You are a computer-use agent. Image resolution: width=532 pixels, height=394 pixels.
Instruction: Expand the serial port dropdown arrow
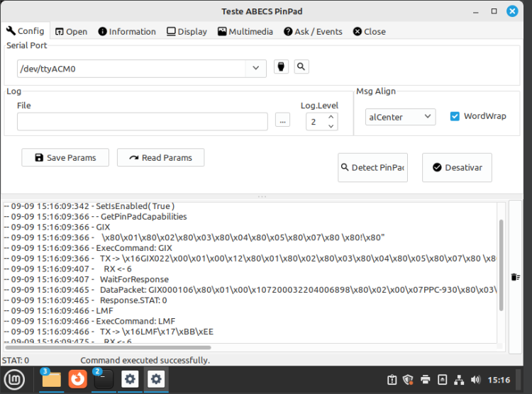click(256, 68)
